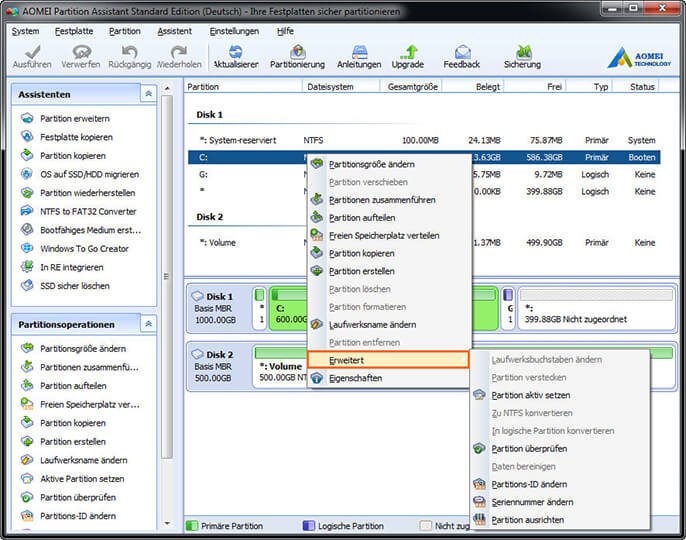The height and width of the screenshot is (540, 686).
Task: Choose Partition überprüfen in the submenu
Action: click(x=529, y=449)
